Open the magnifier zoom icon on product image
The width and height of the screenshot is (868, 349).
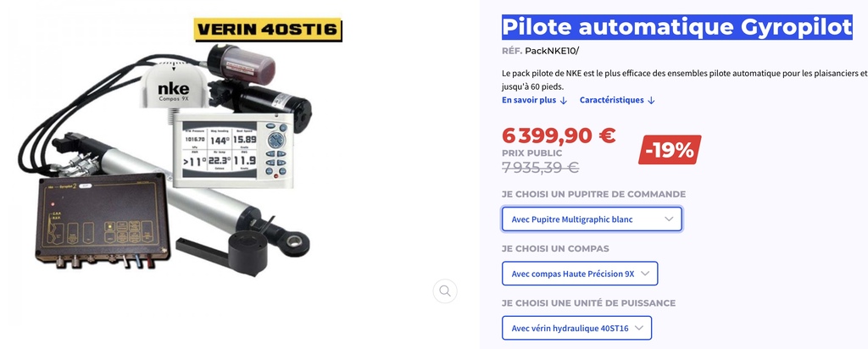[445, 291]
